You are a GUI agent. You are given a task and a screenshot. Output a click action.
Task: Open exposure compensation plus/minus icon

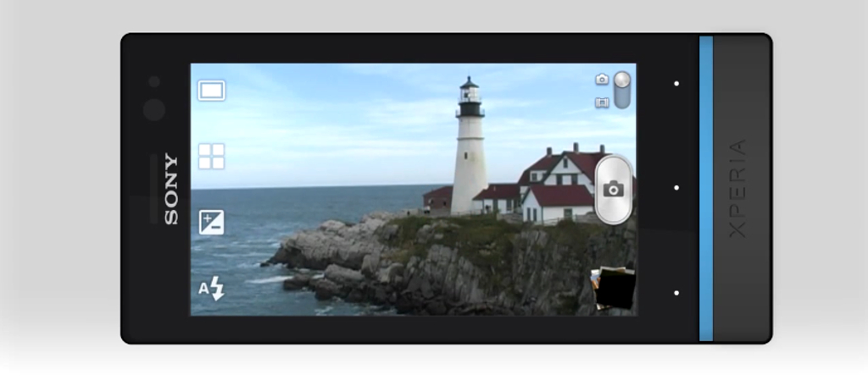tap(211, 223)
